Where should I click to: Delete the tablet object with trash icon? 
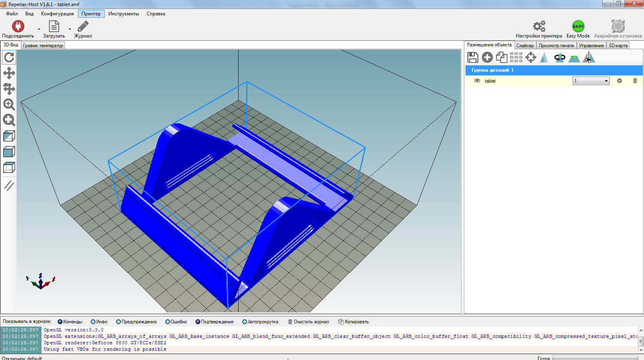635,81
